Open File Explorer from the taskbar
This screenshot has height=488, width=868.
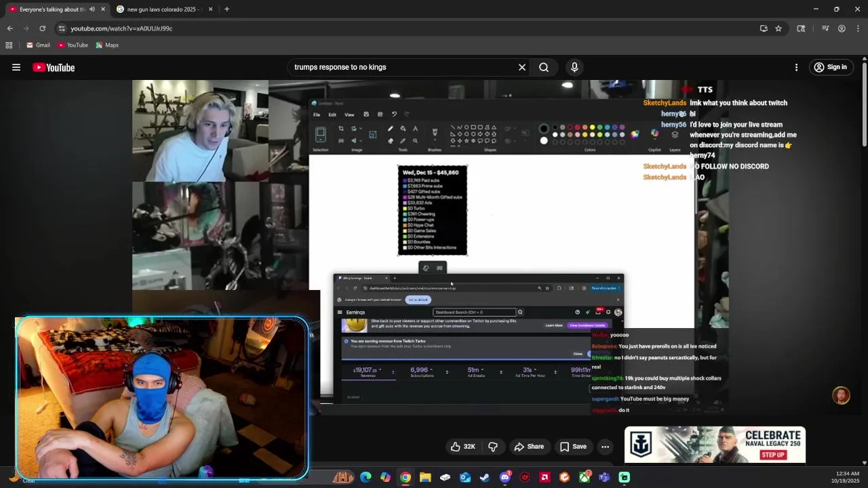[x=425, y=477]
